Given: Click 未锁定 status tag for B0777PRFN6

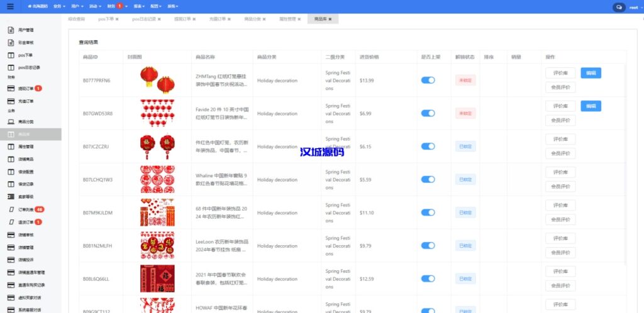Looking at the screenshot, I should (465, 80).
